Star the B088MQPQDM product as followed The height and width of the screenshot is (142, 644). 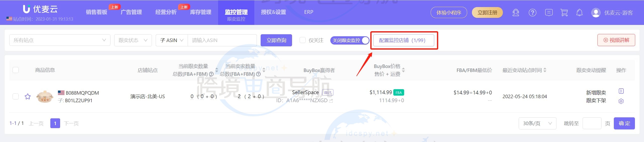pos(28,96)
